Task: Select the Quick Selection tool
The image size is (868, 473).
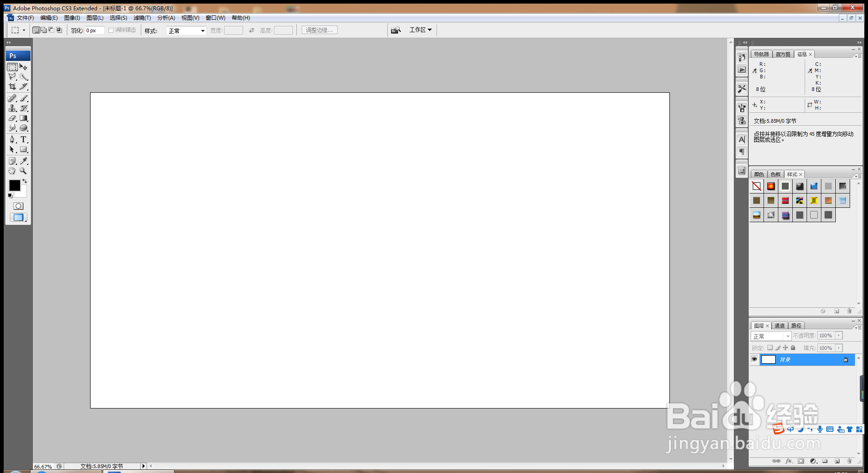Action: coord(24,77)
